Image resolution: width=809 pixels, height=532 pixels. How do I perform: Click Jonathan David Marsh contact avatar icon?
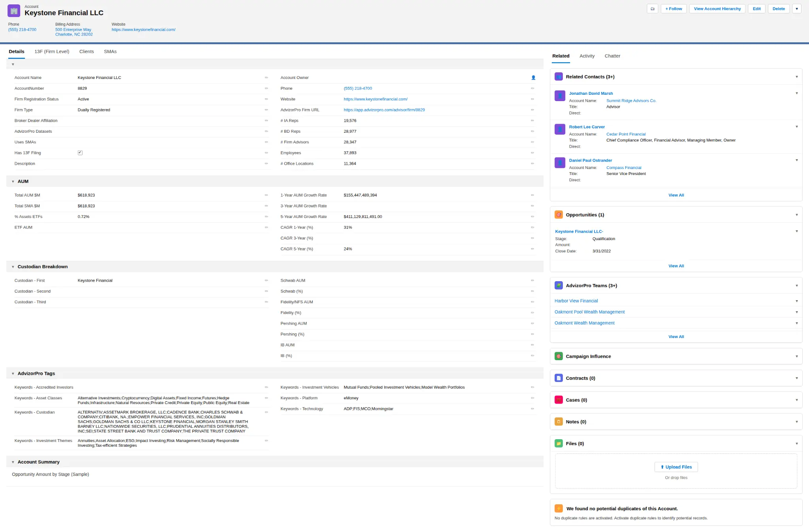(560, 96)
